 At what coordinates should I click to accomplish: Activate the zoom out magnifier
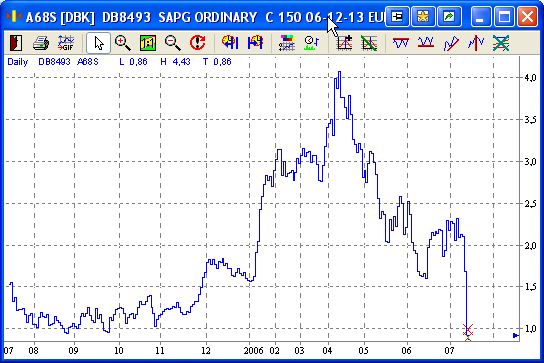172,43
